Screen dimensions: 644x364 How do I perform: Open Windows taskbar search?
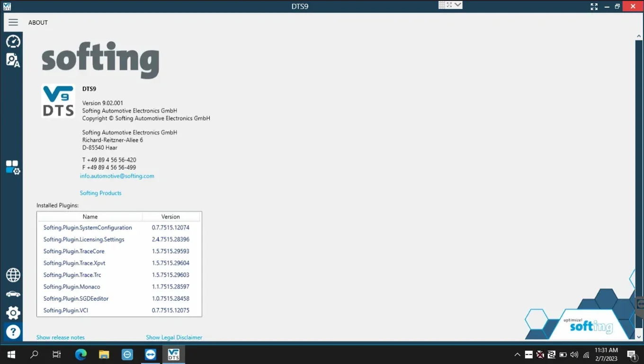pos(34,354)
